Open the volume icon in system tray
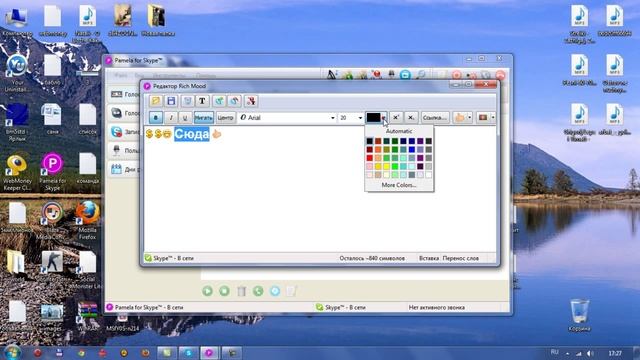 590,353
